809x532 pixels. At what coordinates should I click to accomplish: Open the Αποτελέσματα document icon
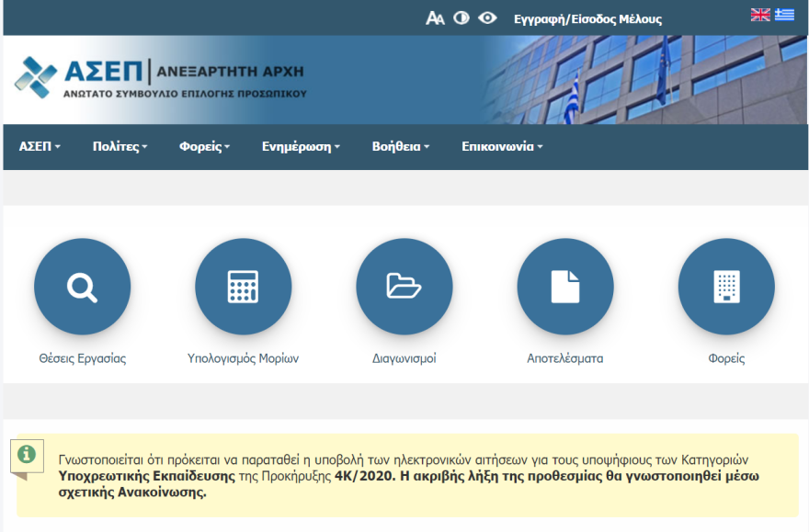[564, 286]
